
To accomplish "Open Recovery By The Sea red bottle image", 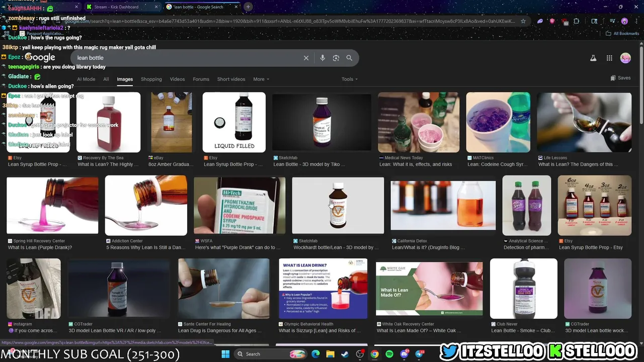I will pos(108,122).
